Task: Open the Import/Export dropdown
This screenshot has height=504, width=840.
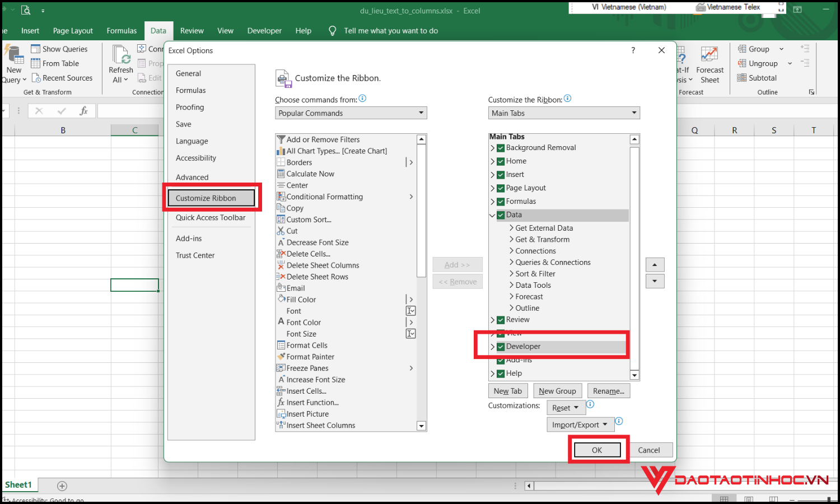Action: pos(580,424)
